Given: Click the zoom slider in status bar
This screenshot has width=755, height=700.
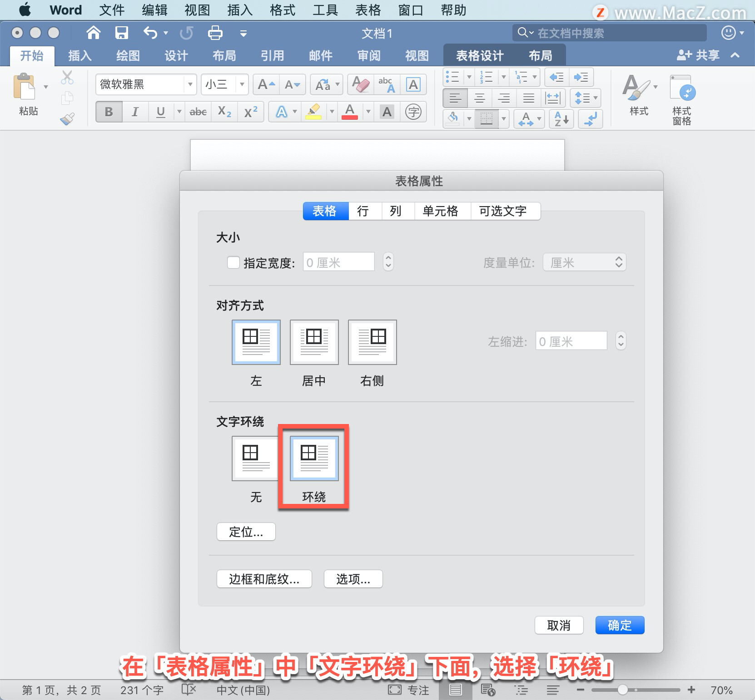Looking at the screenshot, I should (x=636, y=690).
